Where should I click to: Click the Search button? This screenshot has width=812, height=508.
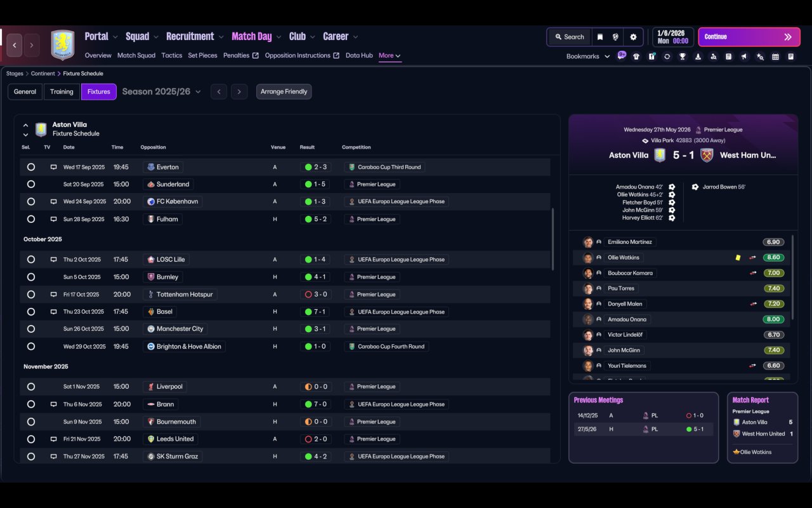569,37
